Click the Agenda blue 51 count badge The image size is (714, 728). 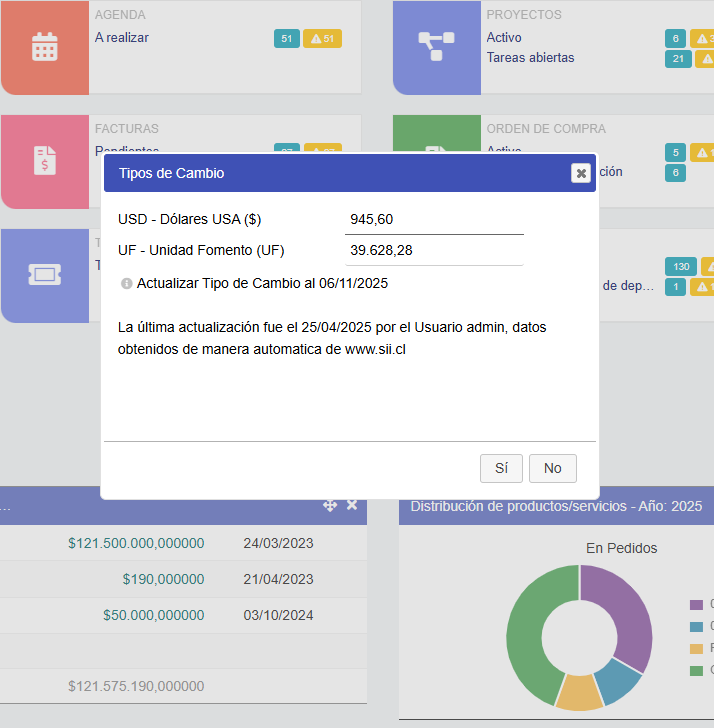click(x=287, y=39)
